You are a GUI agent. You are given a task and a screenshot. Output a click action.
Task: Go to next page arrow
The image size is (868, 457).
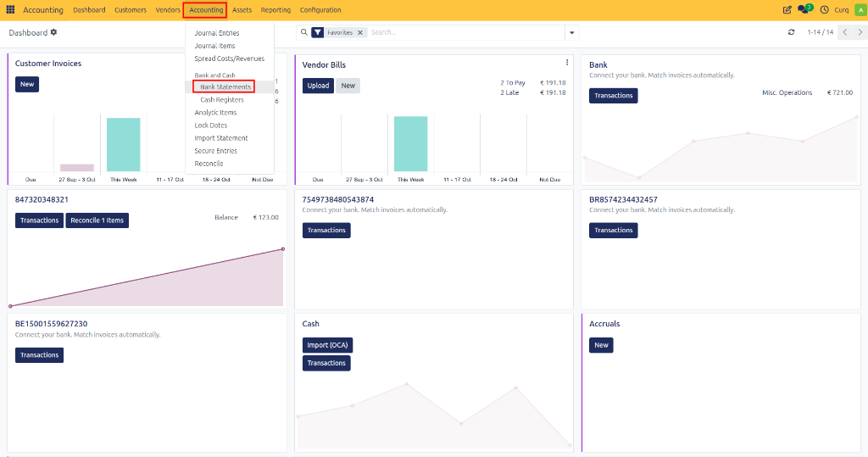pos(860,32)
